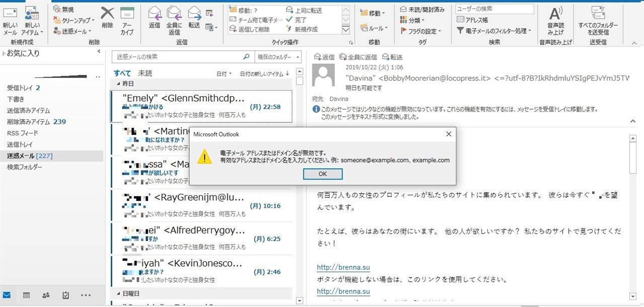The width and height of the screenshot is (644, 307).
Task: Expand the クイック操作 gallery with the bottom arrow
Action: (x=346, y=30)
